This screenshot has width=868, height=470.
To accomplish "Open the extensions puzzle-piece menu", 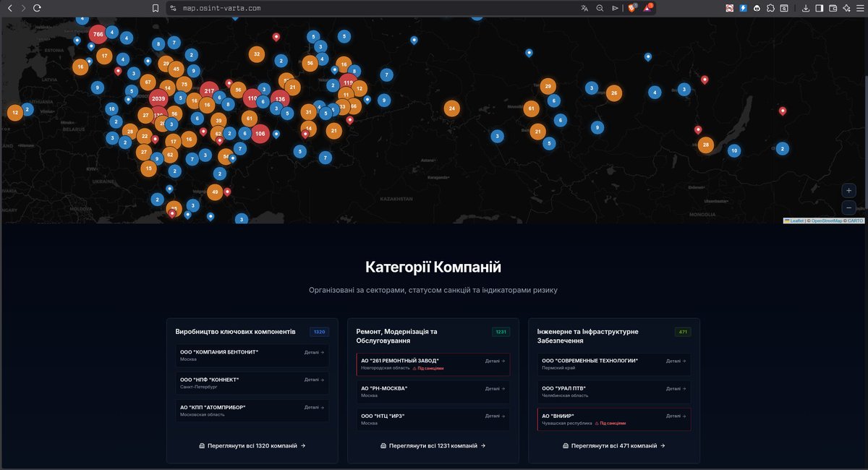I will click(x=770, y=8).
